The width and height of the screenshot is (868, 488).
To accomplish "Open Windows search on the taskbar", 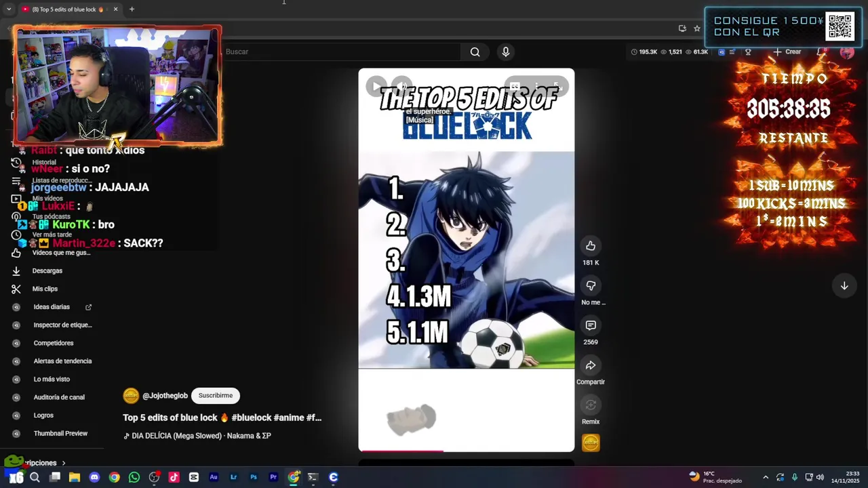I will coord(35,477).
